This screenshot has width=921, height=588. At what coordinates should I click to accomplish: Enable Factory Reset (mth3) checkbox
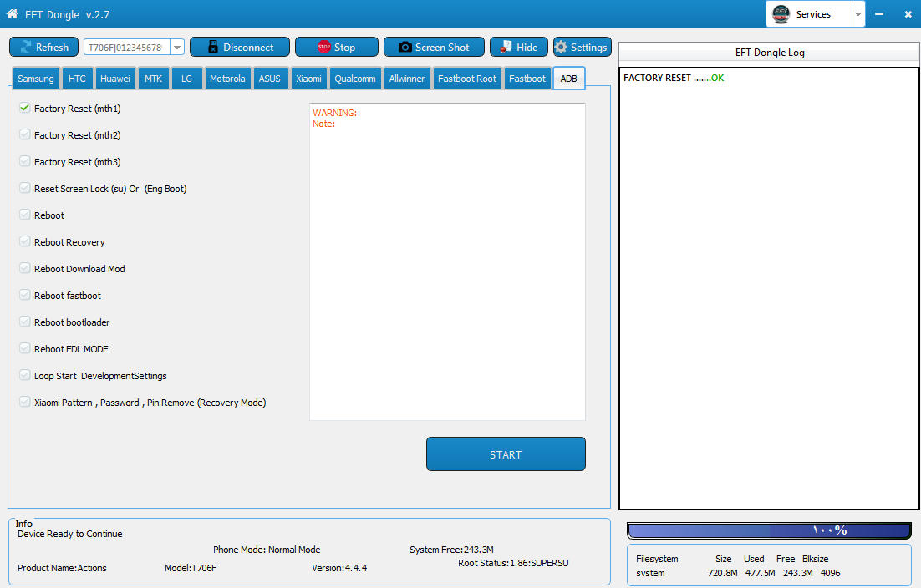[x=25, y=161]
